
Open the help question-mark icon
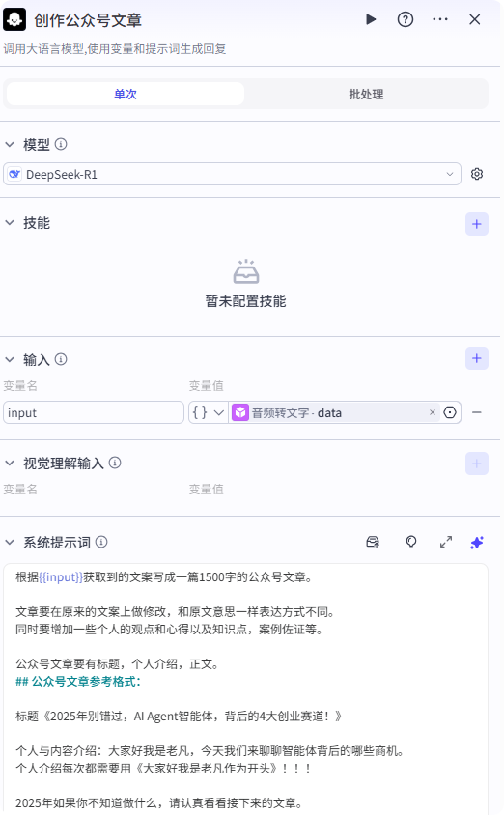pos(406,19)
